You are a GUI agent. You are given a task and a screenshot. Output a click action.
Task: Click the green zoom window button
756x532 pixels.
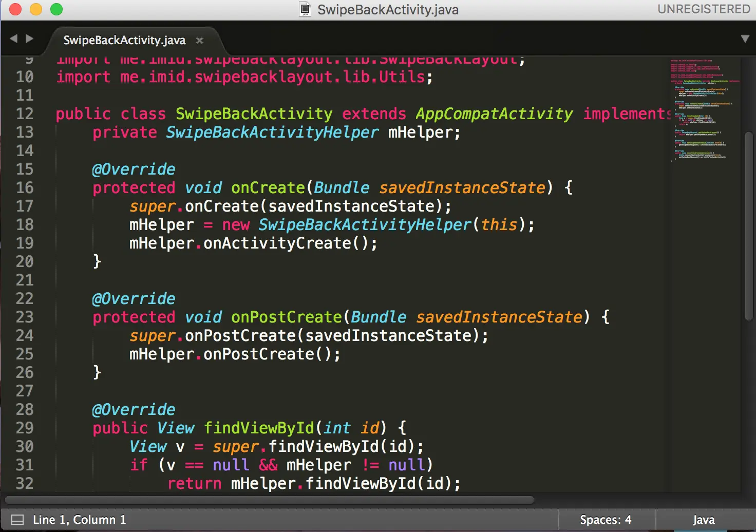[x=56, y=9]
